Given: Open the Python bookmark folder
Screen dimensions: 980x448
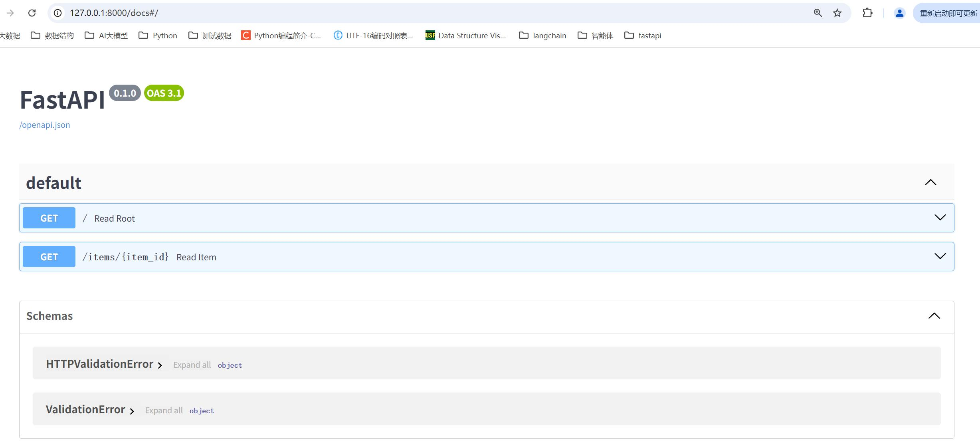Looking at the screenshot, I should (x=158, y=36).
